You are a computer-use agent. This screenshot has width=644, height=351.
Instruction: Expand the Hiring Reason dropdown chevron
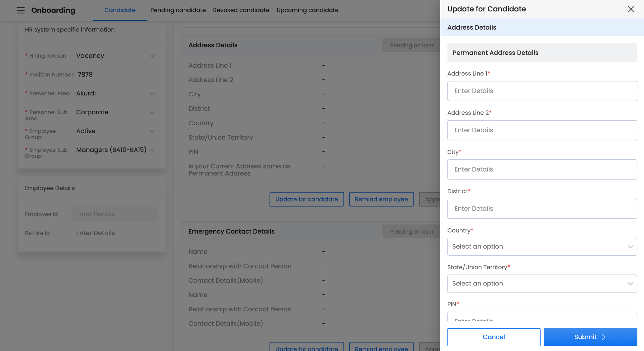pos(152,56)
